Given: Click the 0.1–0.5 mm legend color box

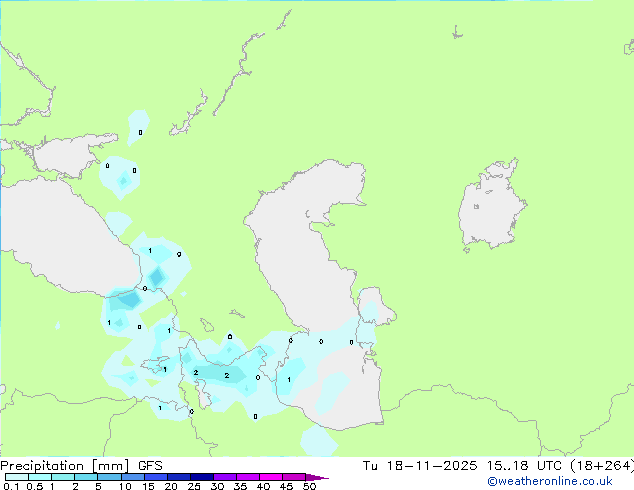Looking at the screenshot, I should (x=17, y=477).
